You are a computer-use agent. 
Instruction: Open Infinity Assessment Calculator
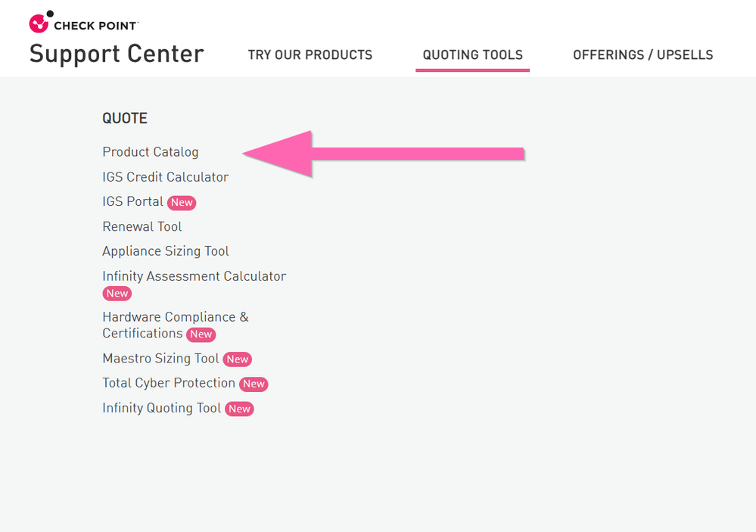click(x=194, y=276)
